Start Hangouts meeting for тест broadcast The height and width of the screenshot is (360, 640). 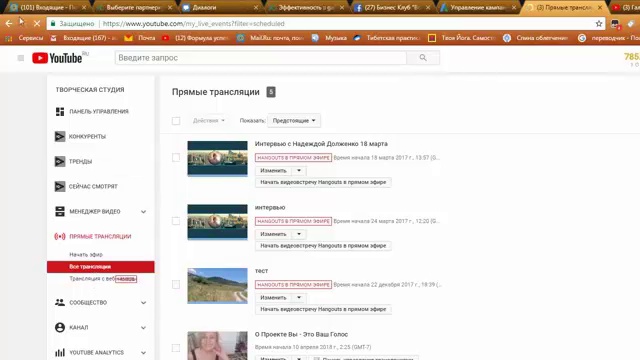coord(323,309)
